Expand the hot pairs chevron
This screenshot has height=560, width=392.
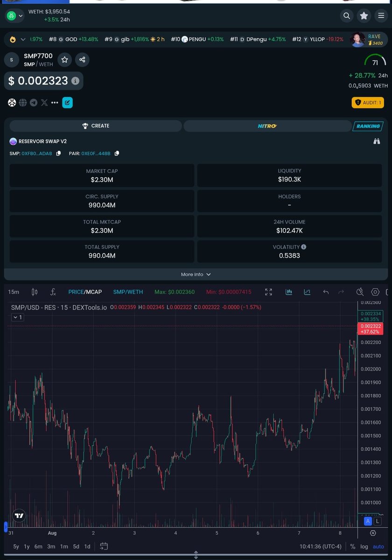[x=22, y=40]
